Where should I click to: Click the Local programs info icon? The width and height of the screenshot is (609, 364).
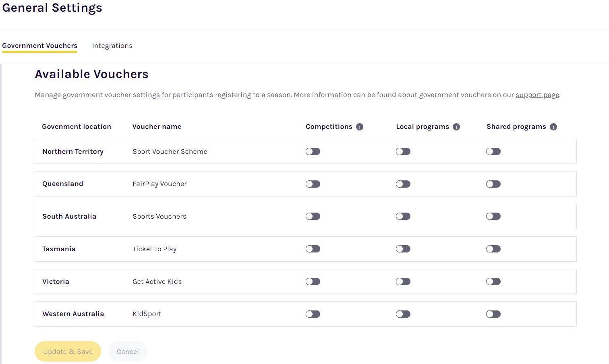click(456, 126)
